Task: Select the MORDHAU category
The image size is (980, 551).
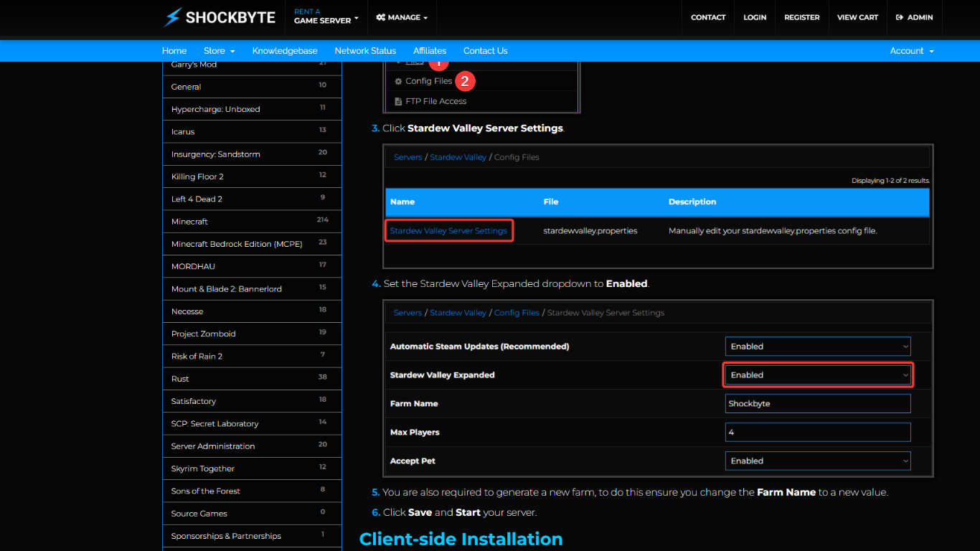Action: tap(252, 266)
